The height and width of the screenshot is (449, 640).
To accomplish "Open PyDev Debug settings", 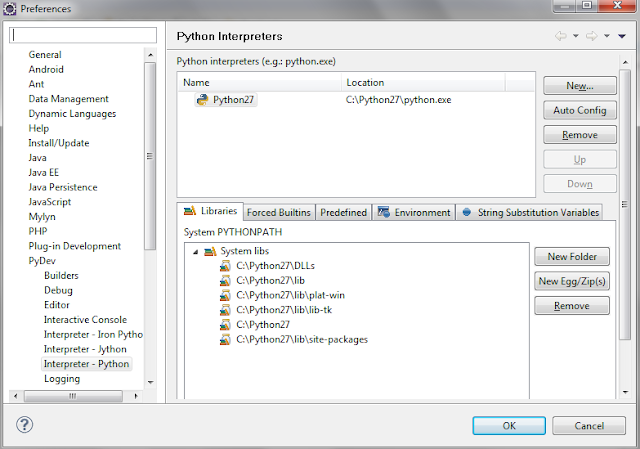I will point(58,290).
